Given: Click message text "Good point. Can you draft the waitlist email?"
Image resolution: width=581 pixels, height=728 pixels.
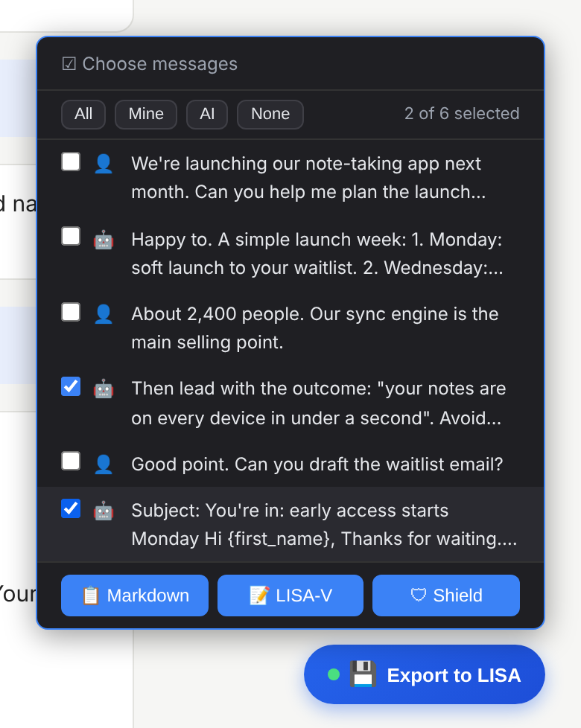Looking at the screenshot, I should click(x=317, y=464).
